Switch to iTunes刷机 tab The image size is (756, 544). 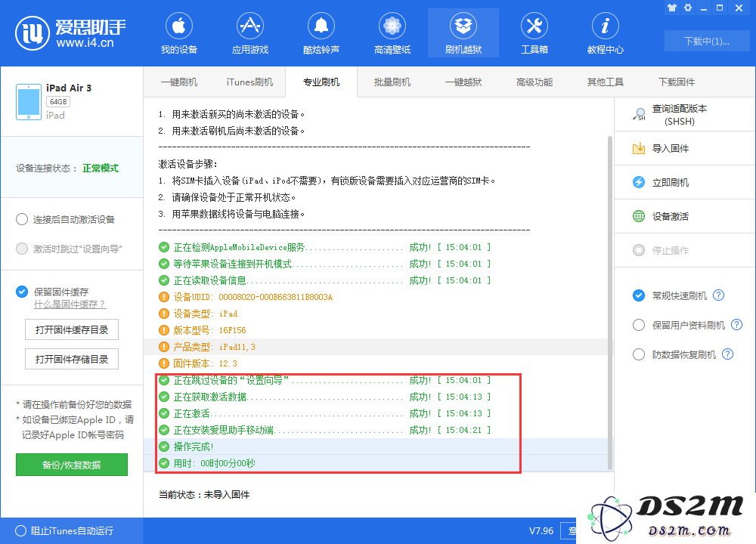[249, 82]
